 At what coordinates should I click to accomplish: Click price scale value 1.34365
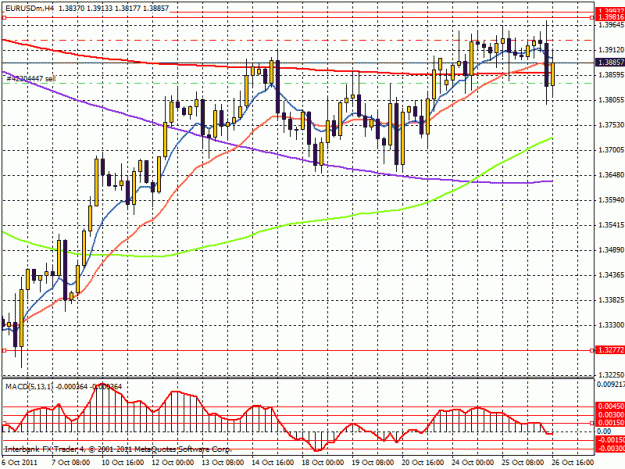coord(611,275)
